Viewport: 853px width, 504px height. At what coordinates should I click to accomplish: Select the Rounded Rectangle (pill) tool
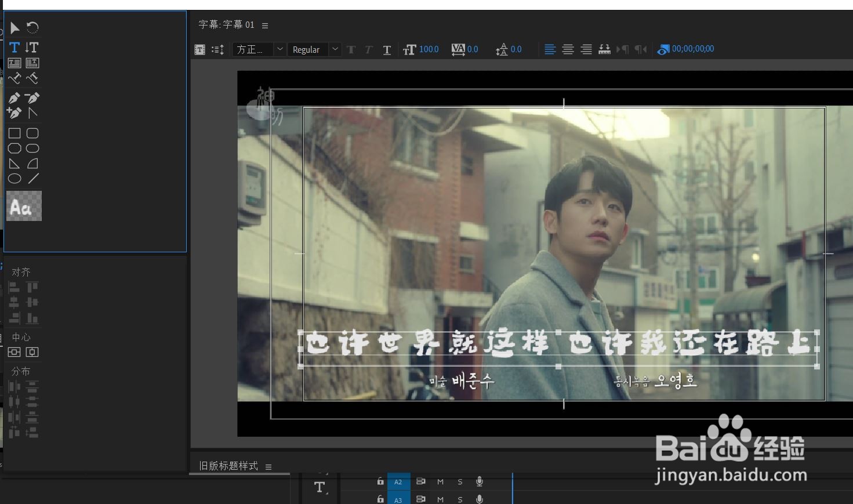coord(32,148)
